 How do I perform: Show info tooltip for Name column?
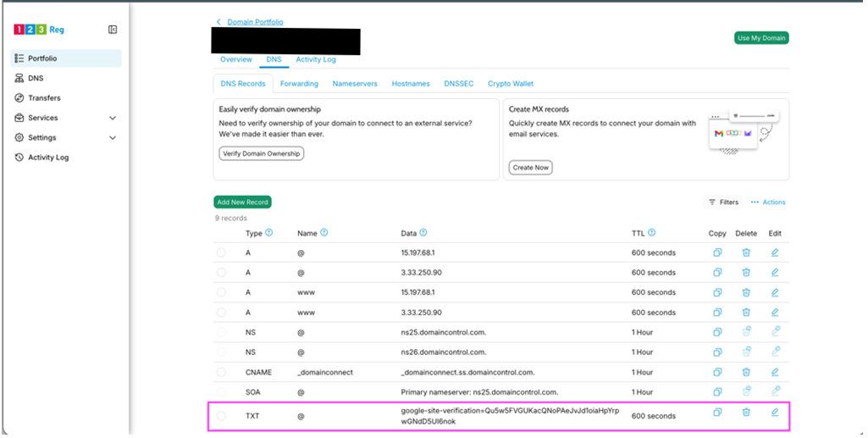coord(324,233)
